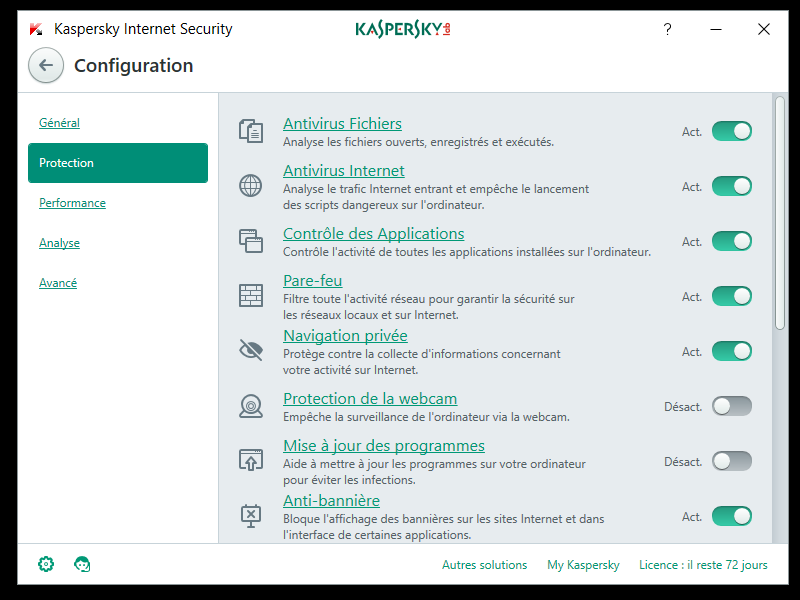Open Protection de la webcam link
800x600 pixels.
(x=370, y=398)
